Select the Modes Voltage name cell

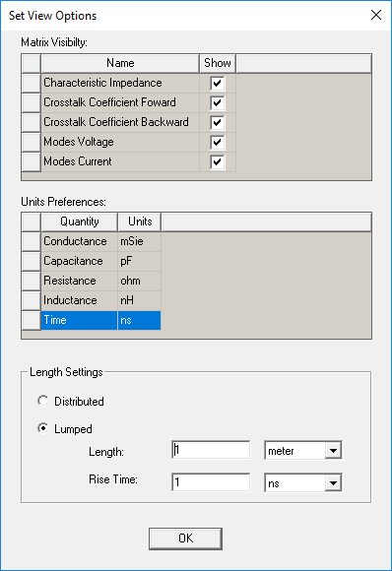pyautogui.click(x=120, y=142)
